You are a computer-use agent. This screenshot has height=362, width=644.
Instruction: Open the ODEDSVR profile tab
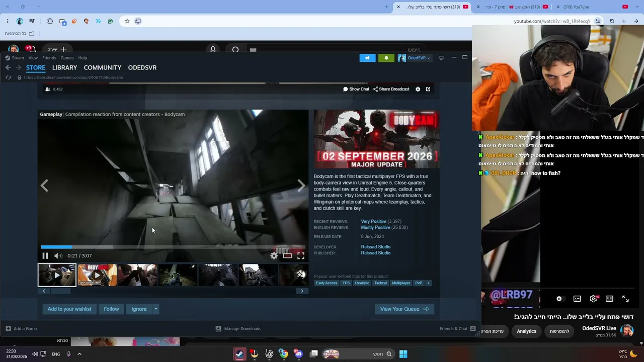pos(142,67)
